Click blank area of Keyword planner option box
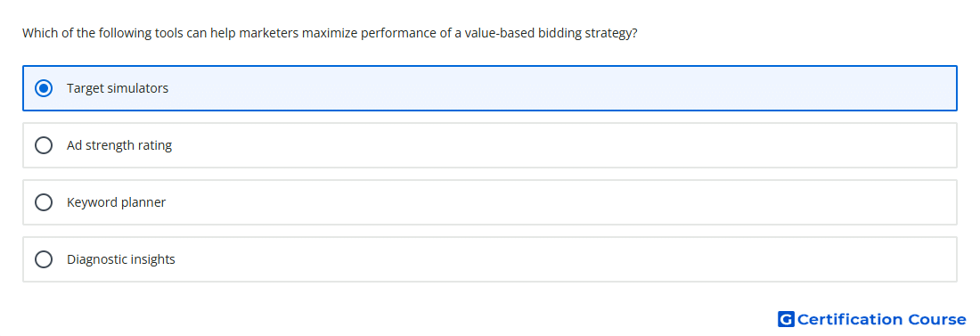The image size is (980, 336). 562,202
